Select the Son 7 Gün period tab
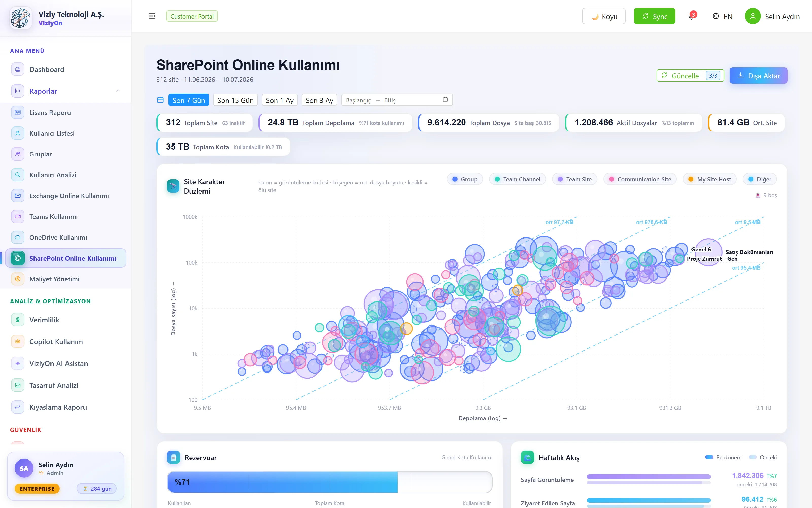Image resolution: width=812 pixels, height=508 pixels. (189, 100)
